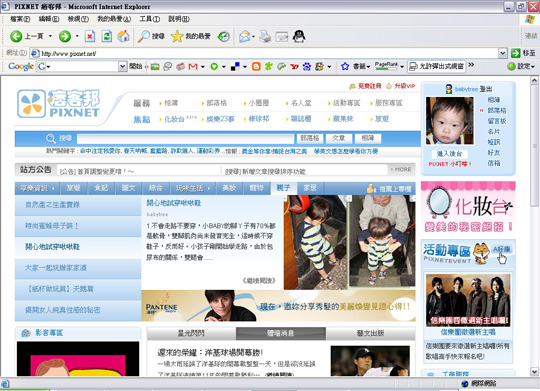Screen dimensions: 540x391
Task: Open the 我的最愛(A) menu
Action: coord(114,19)
